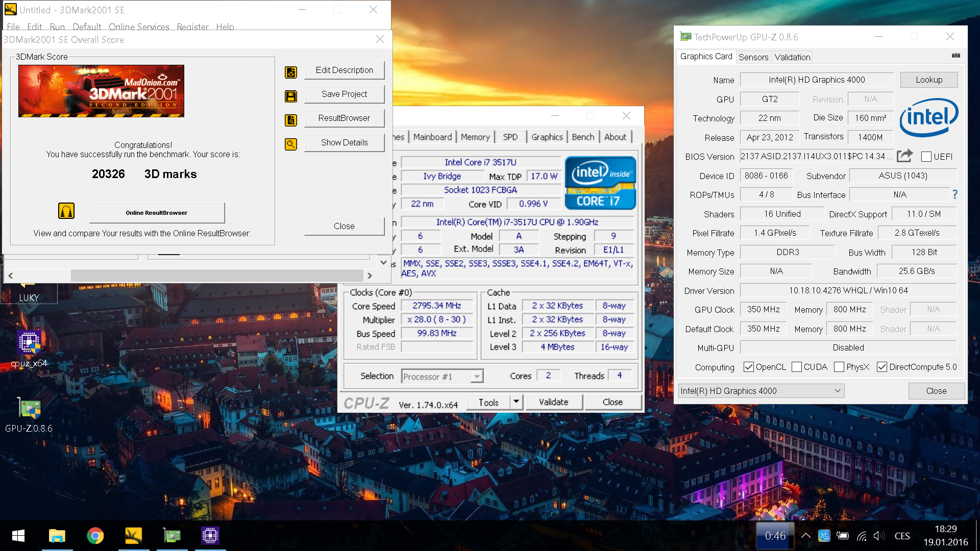Switch to the Sensors tab in GPU-Z
This screenshot has height=551, width=980.
tap(753, 57)
